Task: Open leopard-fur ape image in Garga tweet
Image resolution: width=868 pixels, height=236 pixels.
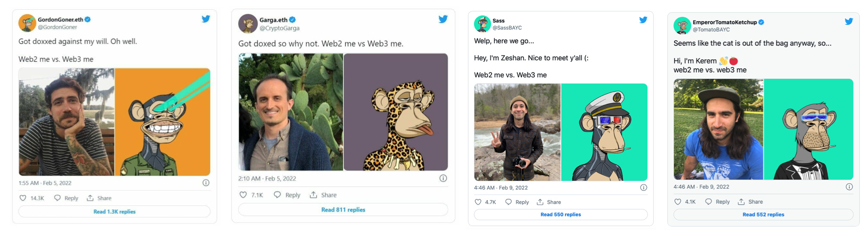Action: click(x=395, y=112)
